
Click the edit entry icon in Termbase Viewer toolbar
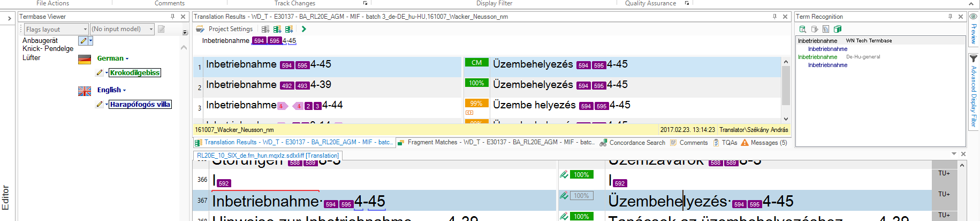click(161, 29)
